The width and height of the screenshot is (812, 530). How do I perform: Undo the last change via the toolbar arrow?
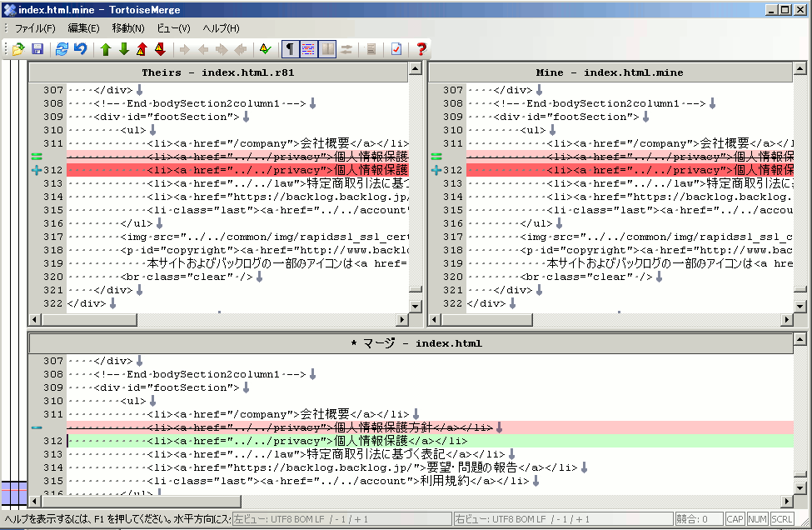coord(80,49)
